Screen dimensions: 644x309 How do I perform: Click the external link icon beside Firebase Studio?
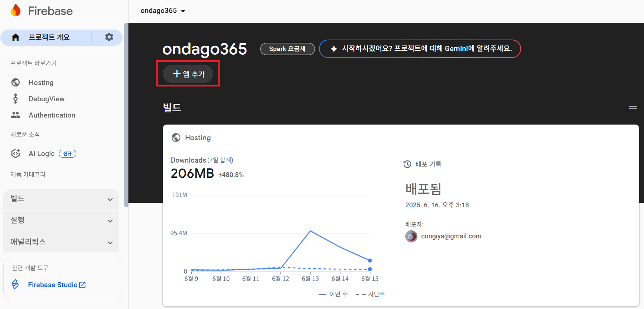83,285
